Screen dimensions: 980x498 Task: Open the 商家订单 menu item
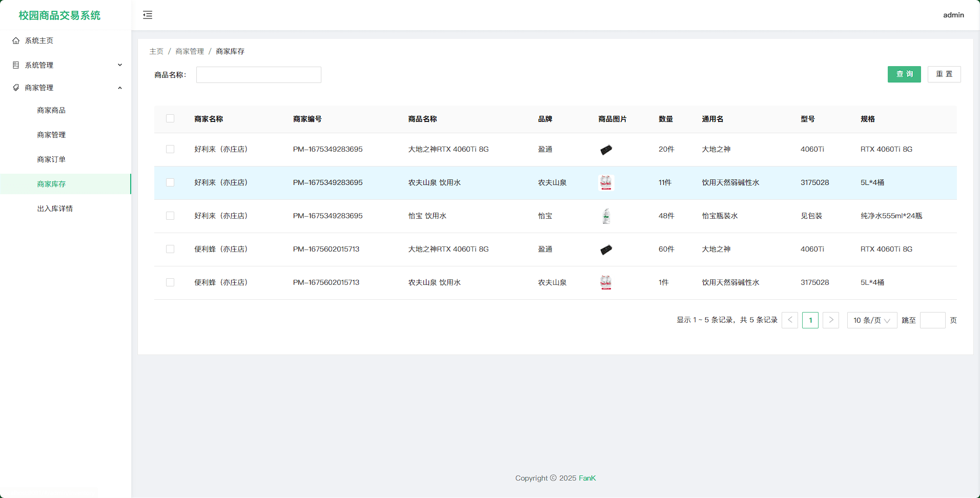tap(51, 159)
